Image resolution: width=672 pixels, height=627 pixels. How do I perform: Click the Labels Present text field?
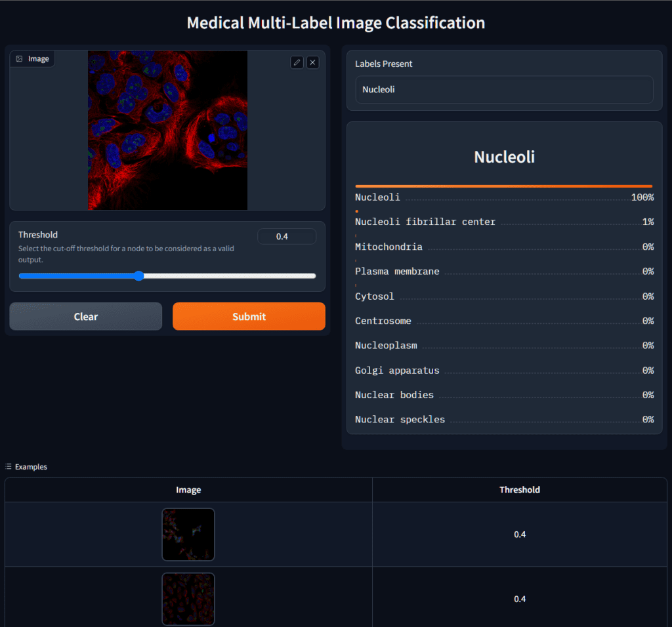[504, 89]
